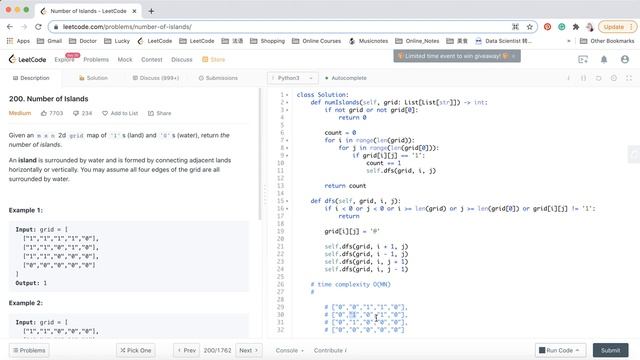Open Chrome menu three dots
Viewport: 640px width, 360px height.
click(x=631, y=27)
